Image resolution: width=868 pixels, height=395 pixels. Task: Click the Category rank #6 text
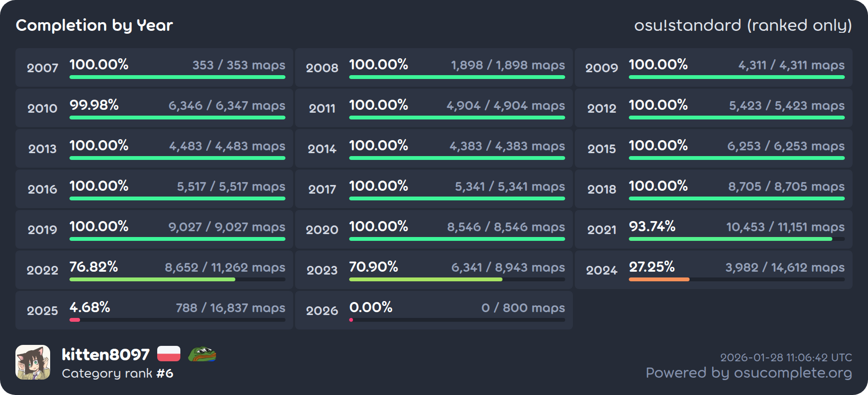point(117,373)
